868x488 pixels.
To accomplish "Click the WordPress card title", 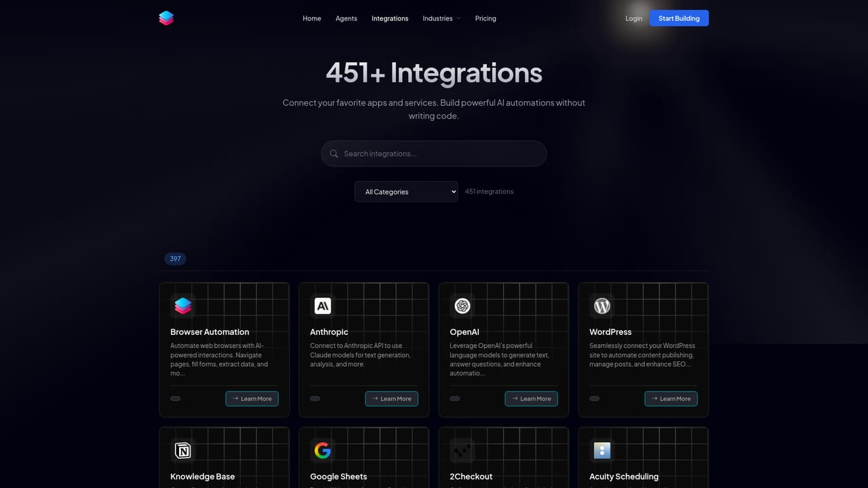I will 610,332.
